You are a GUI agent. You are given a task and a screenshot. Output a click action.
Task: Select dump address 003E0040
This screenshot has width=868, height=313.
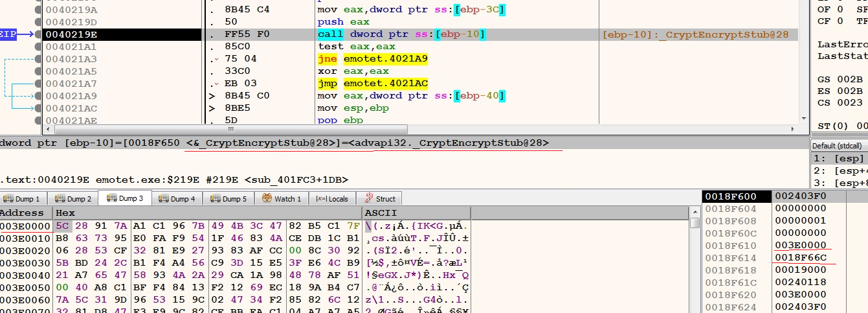pyautogui.click(x=25, y=275)
